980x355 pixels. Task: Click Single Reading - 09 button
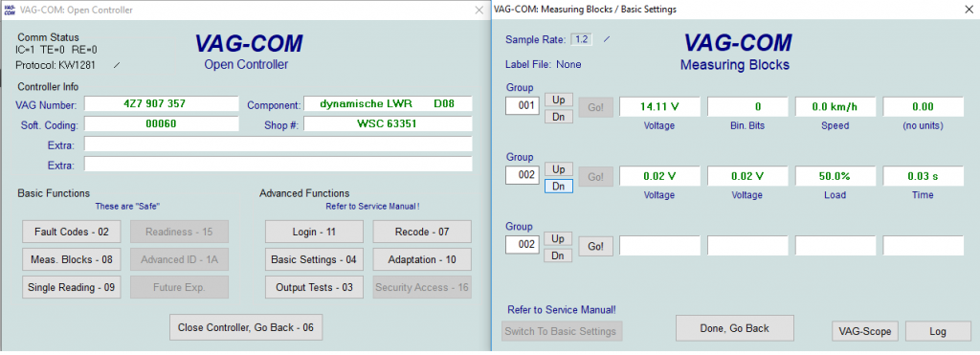(x=72, y=287)
